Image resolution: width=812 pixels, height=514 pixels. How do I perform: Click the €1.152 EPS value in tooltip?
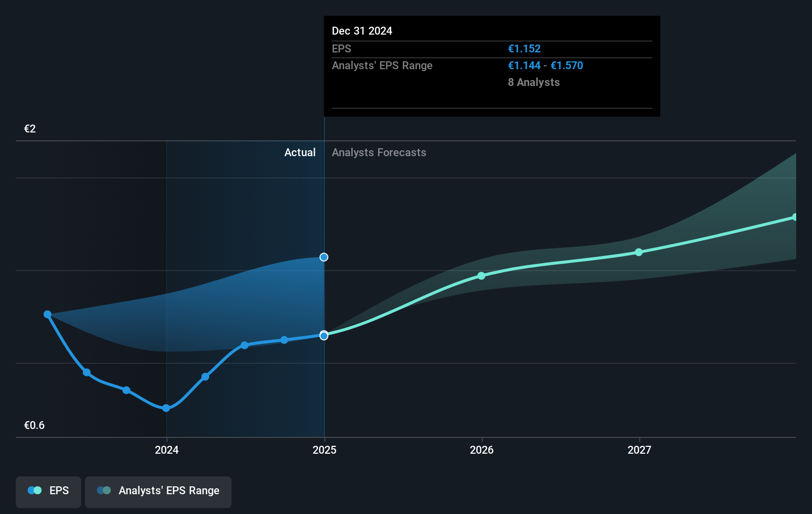click(x=524, y=49)
